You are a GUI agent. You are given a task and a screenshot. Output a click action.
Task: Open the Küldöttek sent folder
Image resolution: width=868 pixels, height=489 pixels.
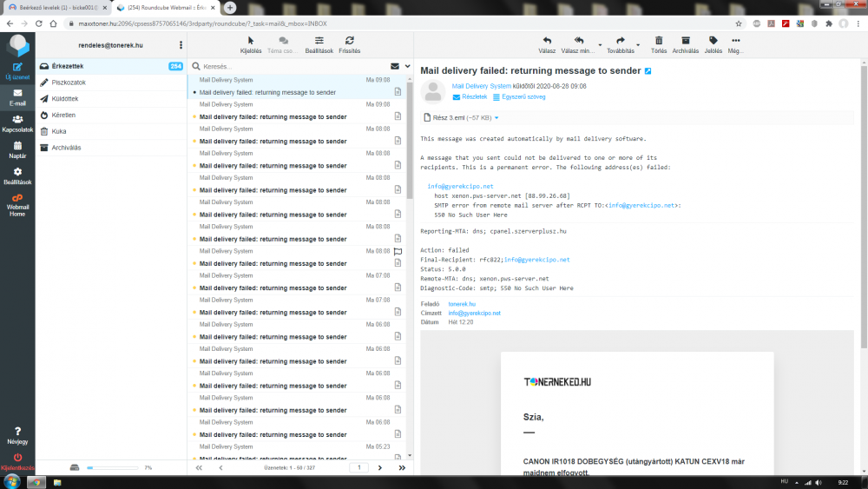111,98
